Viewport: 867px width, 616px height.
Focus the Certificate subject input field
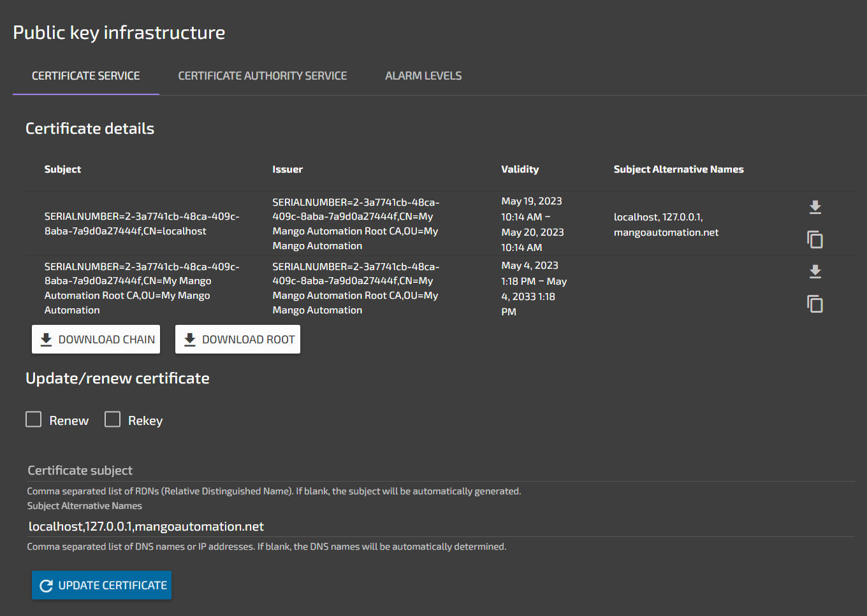(x=441, y=471)
